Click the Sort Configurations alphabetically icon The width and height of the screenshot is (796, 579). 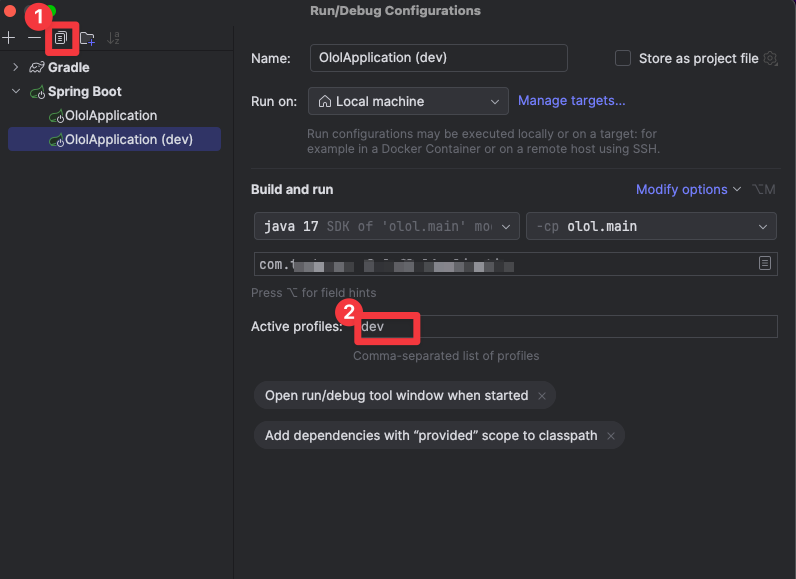point(113,38)
